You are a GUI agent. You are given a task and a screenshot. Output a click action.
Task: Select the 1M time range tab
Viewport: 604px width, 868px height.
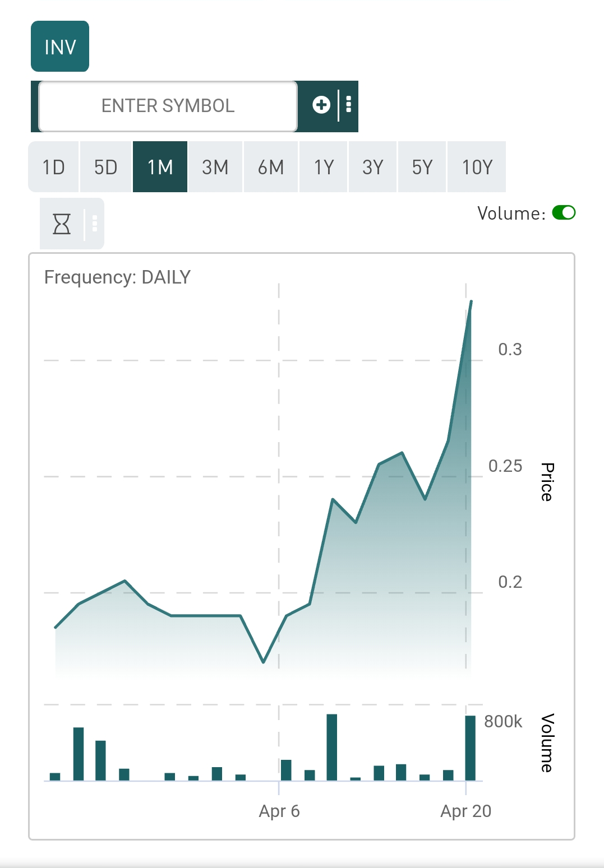point(160,167)
